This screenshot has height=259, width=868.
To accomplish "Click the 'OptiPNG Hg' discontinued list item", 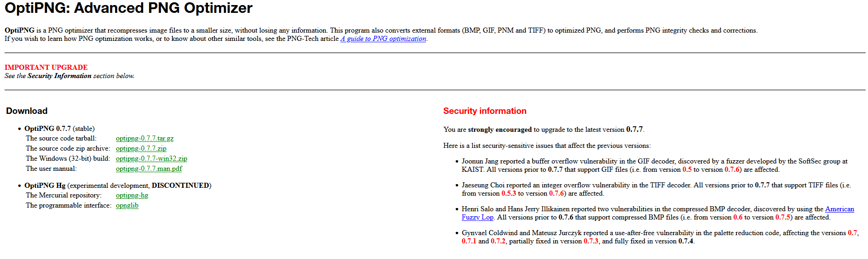I will (x=118, y=186).
